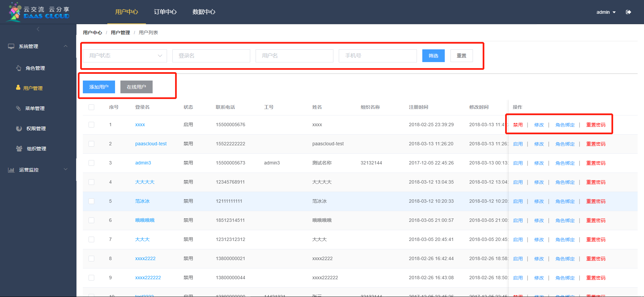The width and height of the screenshot is (644, 297).
Task: Check the box for 哦哦哦哦 row
Action: [91, 220]
